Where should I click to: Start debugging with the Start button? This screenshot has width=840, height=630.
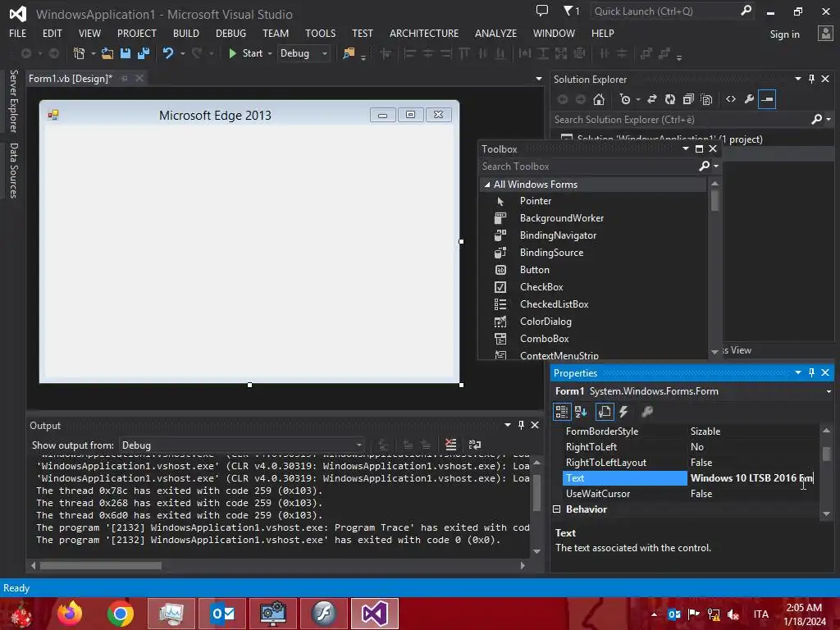click(246, 53)
